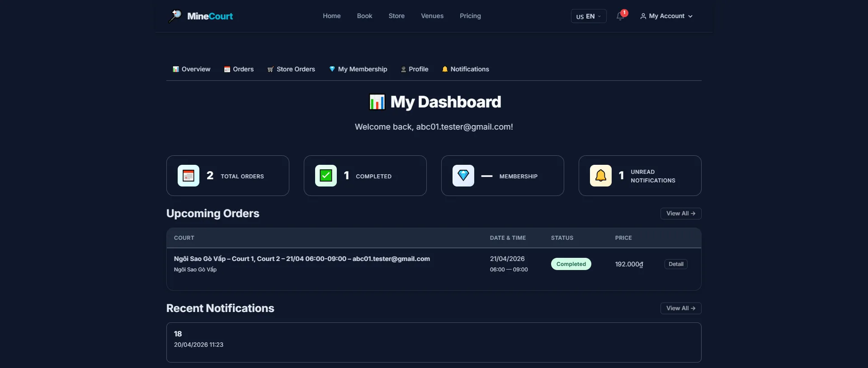Open the Venues page

tap(432, 16)
